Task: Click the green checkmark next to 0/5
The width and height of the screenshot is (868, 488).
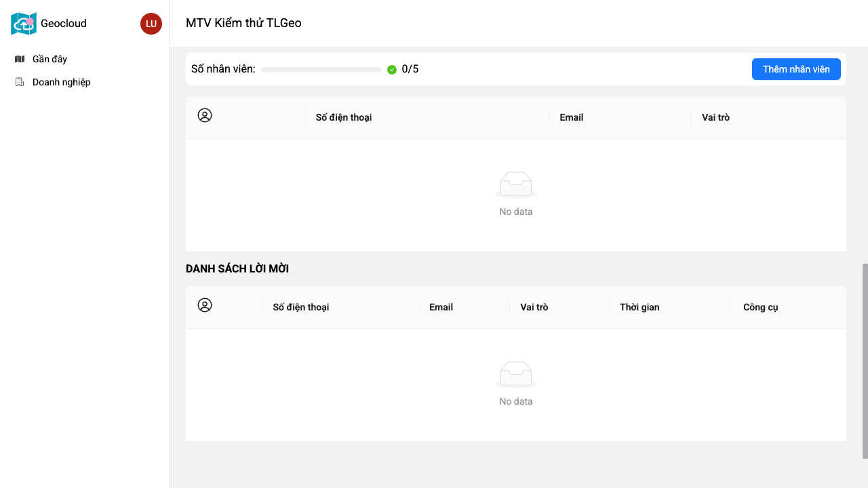Action: click(392, 69)
